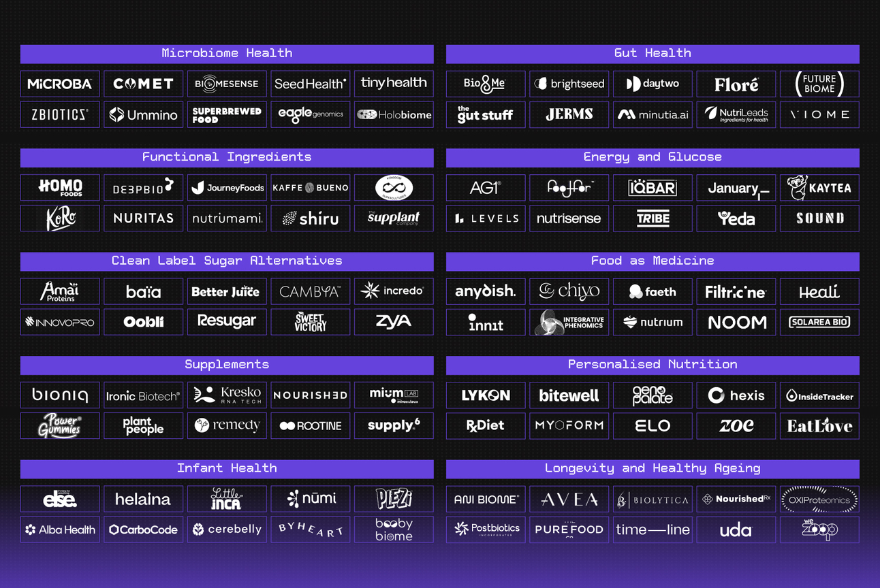Open the helaina logo link
Screen dimensions: 880x588
143,499
